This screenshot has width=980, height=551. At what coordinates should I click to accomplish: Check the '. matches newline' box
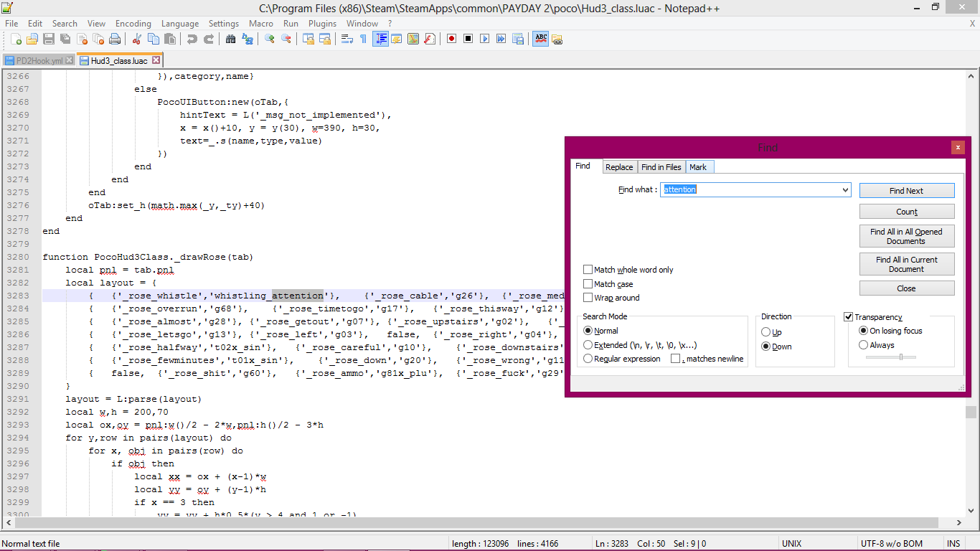point(675,359)
